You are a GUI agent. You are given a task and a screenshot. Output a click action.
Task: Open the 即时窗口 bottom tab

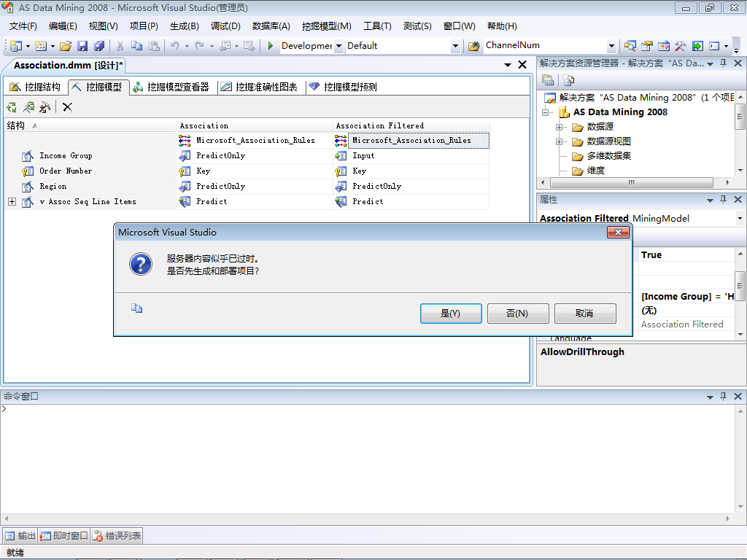[64, 536]
